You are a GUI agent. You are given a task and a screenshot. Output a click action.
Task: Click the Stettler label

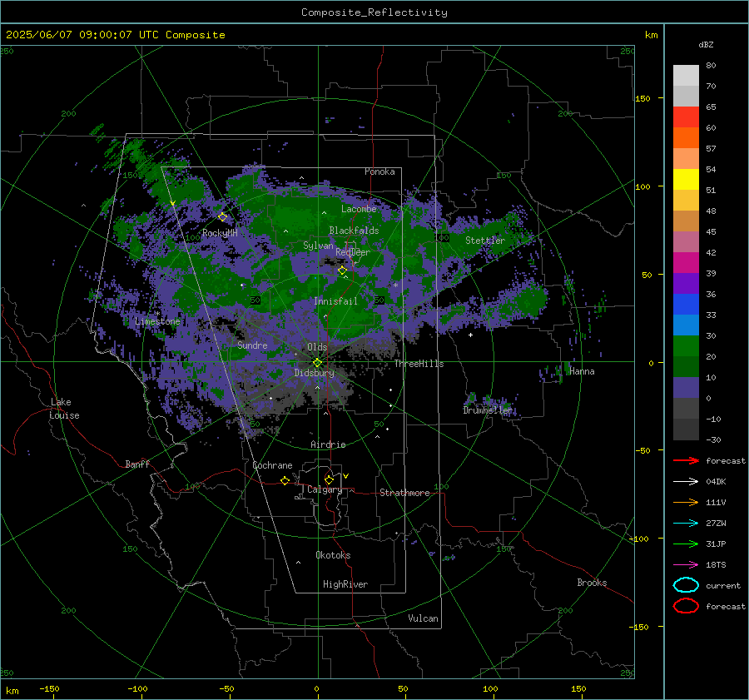coord(485,241)
